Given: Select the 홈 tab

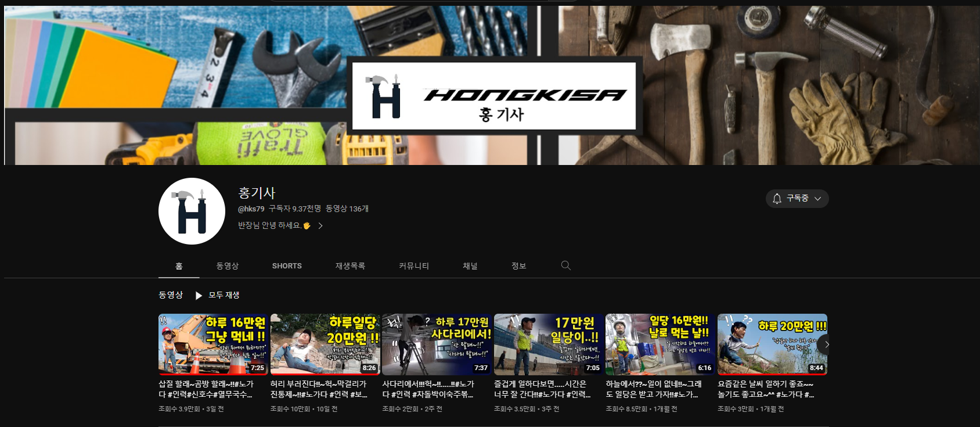Looking at the screenshot, I should [x=179, y=266].
